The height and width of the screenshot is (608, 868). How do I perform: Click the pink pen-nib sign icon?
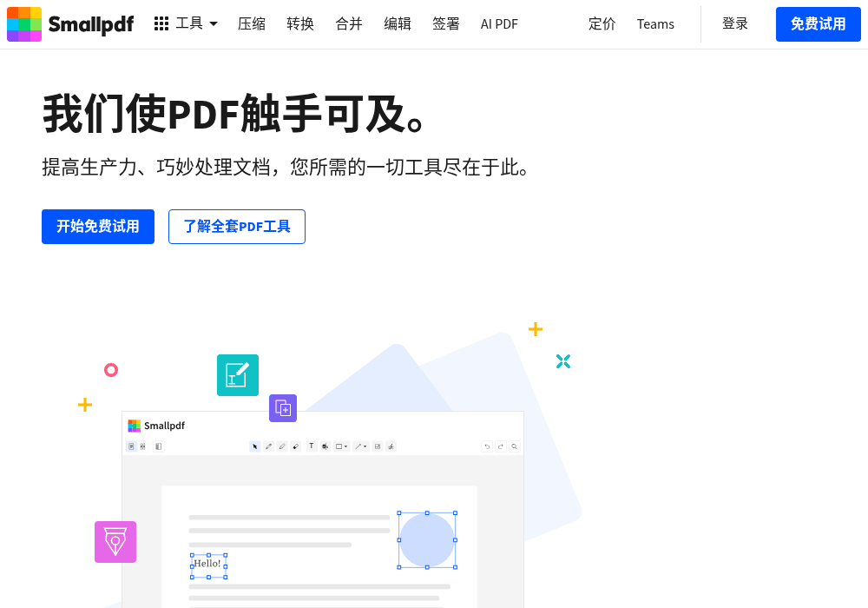[x=115, y=541]
